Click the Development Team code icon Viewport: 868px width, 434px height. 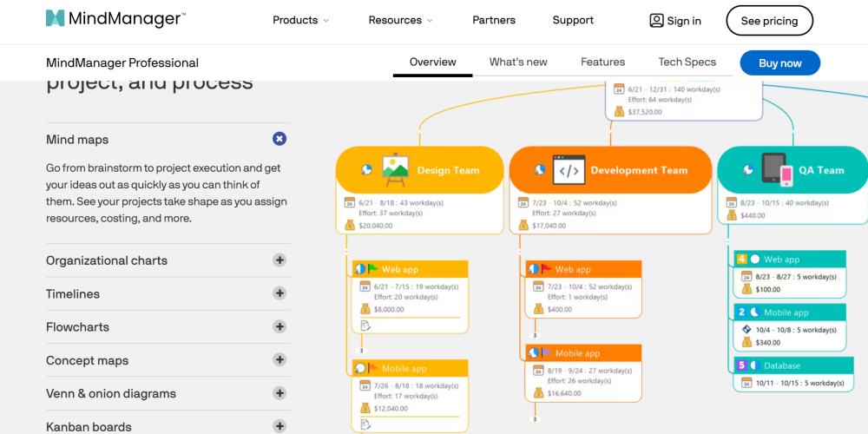[569, 170]
